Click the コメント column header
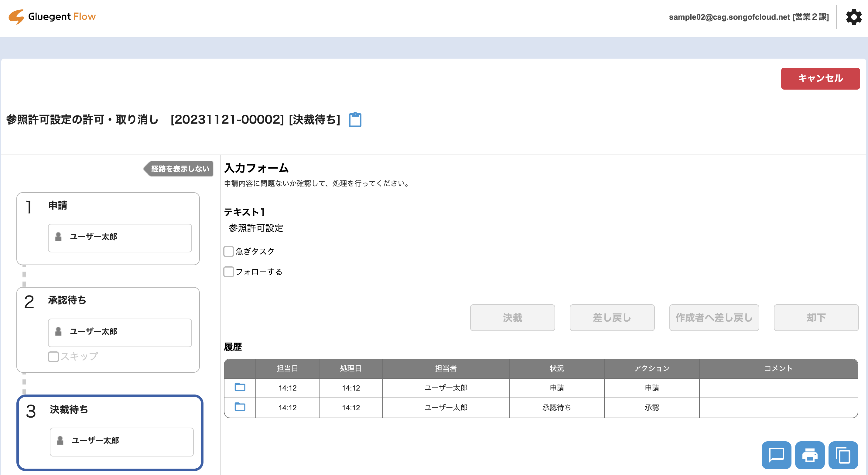This screenshot has height=475, width=868. click(x=778, y=368)
